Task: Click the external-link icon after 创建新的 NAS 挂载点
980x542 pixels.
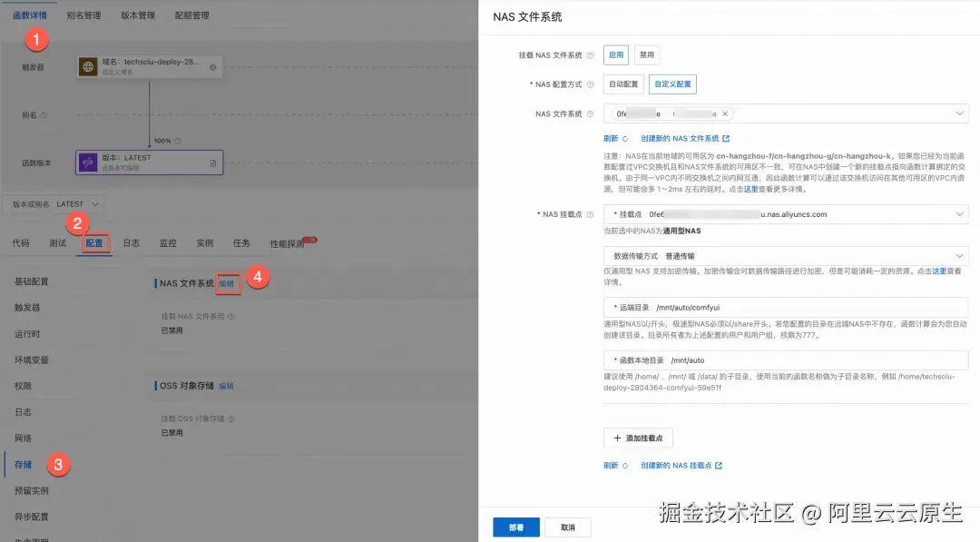Action: (x=720, y=466)
